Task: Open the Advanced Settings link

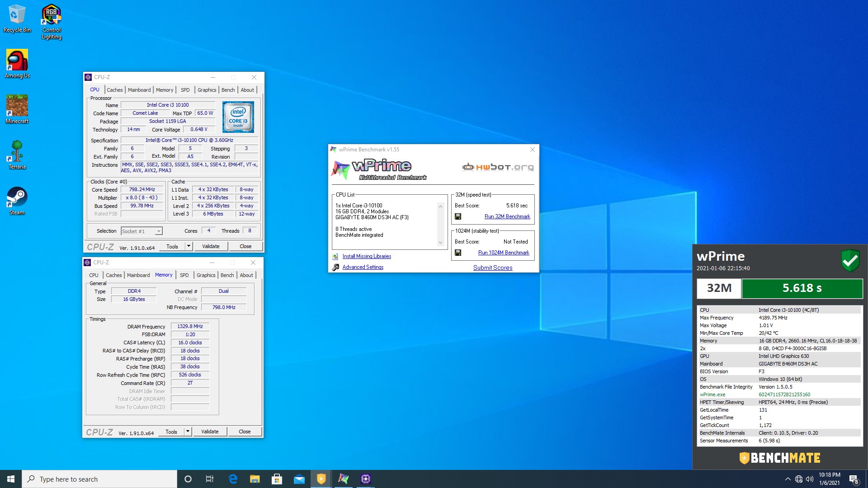Action: pyautogui.click(x=363, y=267)
